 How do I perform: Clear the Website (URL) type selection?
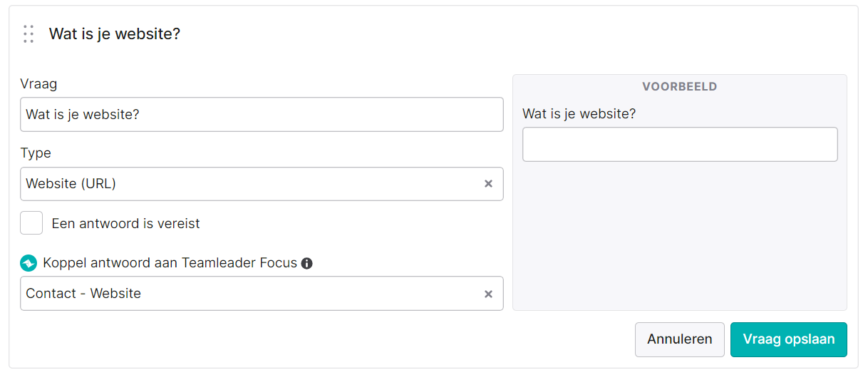[488, 184]
